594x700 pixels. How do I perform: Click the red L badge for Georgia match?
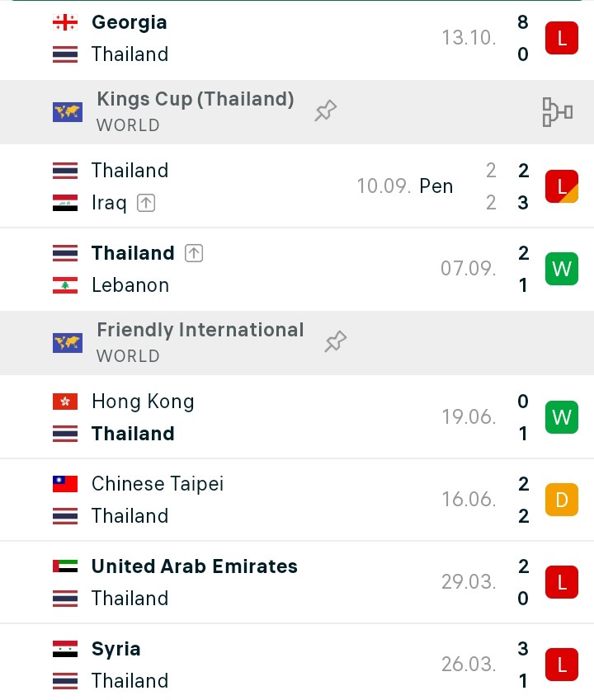point(562,38)
